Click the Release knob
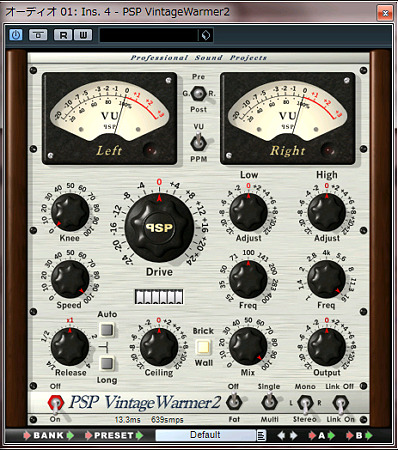398x450 pixels. point(70,346)
